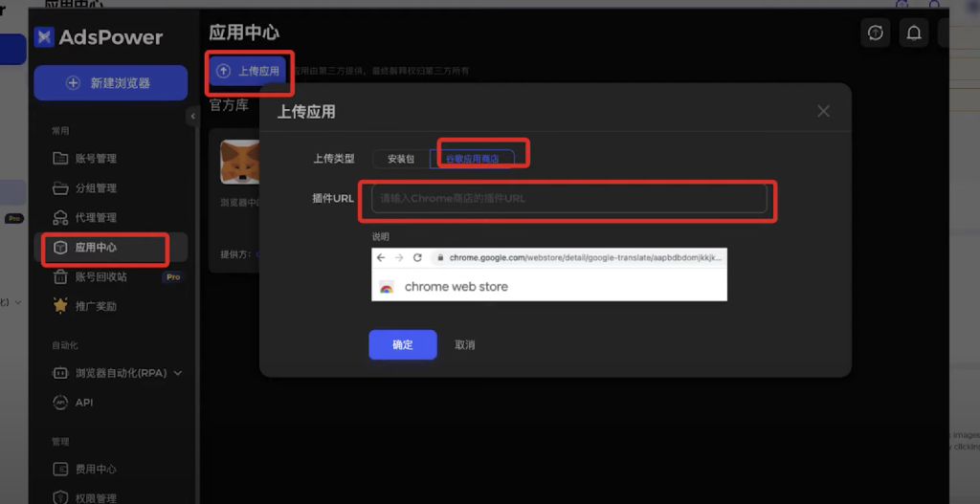Click the 浏览器自动化(RPA) robot icon
Viewport: 980px width, 504px height.
point(60,373)
